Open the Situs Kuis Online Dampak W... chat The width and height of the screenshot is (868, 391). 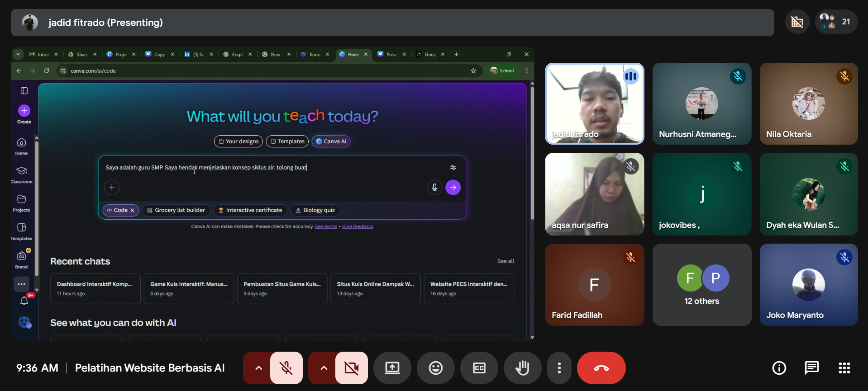coord(376,289)
